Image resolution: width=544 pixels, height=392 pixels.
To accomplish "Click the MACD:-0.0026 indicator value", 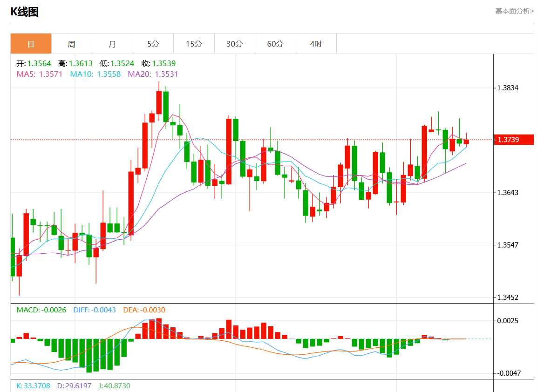I will pyautogui.click(x=41, y=310).
